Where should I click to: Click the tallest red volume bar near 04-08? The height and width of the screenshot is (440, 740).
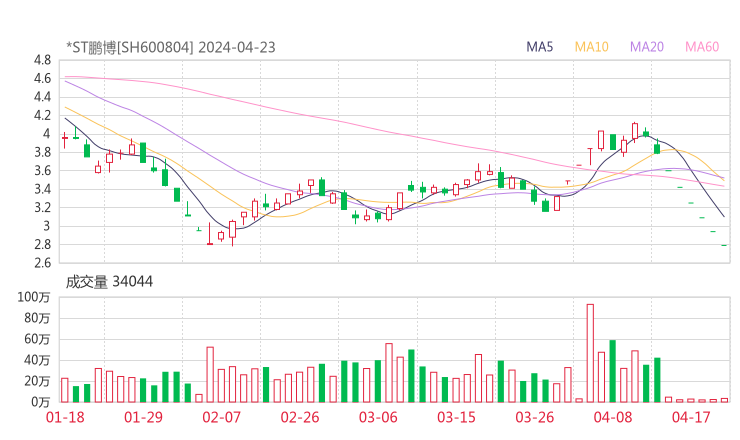point(590,353)
